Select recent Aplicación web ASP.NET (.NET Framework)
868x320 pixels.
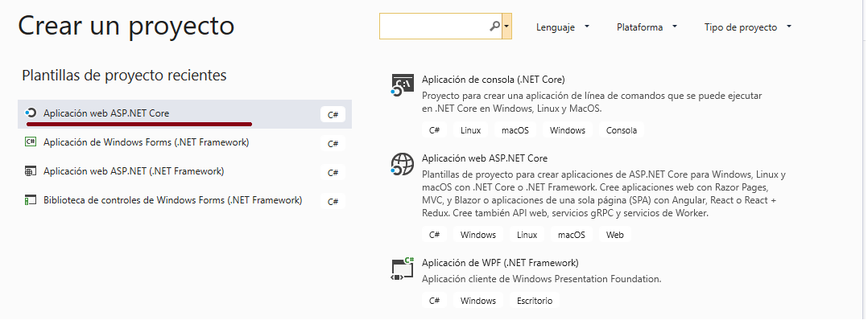click(x=185, y=171)
